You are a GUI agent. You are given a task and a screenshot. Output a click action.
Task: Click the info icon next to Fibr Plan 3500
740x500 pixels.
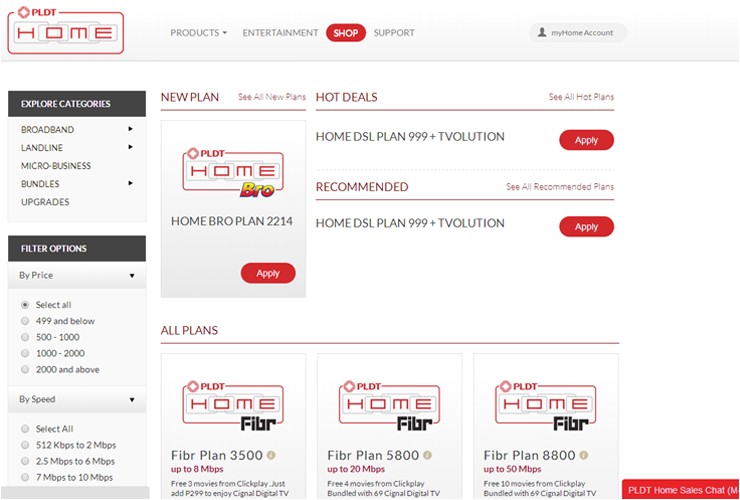pyautogui.click(x=271, y=455)
